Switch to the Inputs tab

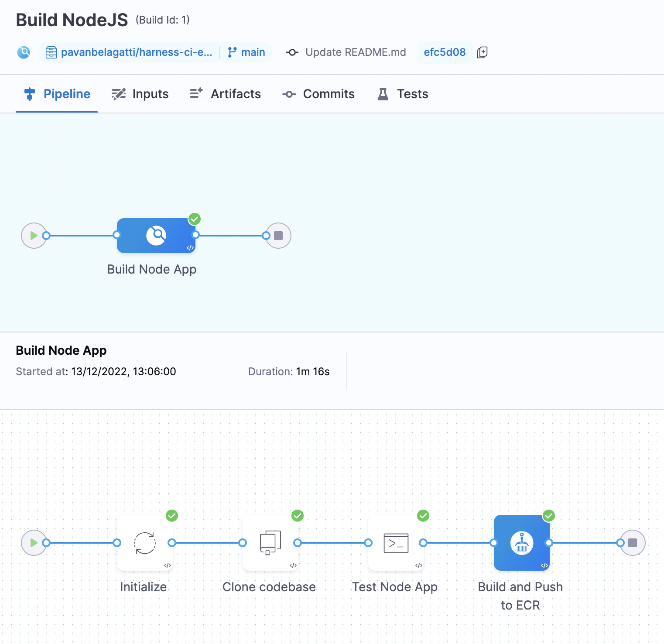140,94
